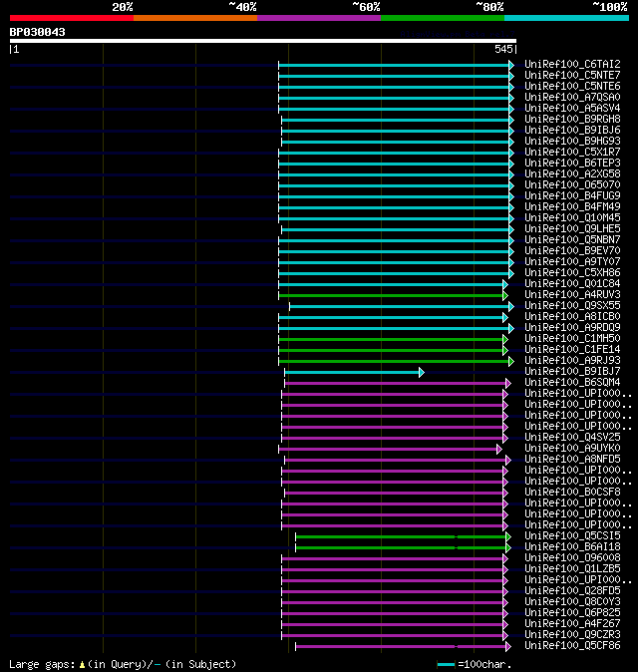Click the UniRef100_B6SQM4 label
This screenshot has height=672, width=638.
point(572,382)
